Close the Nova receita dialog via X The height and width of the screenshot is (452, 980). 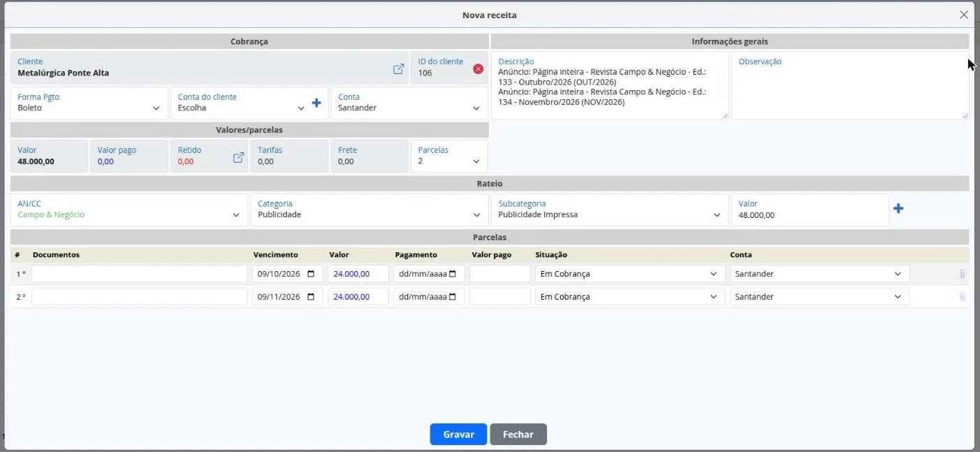[964, 15]
